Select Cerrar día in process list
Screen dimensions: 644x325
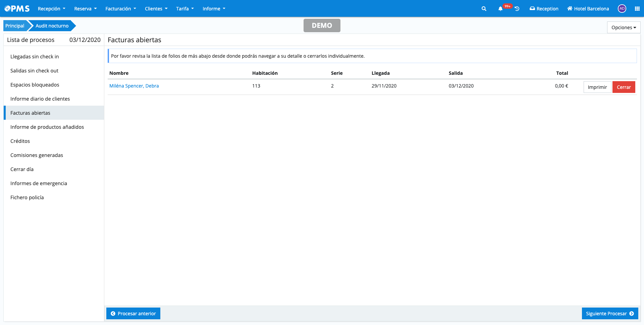point(22,169)
